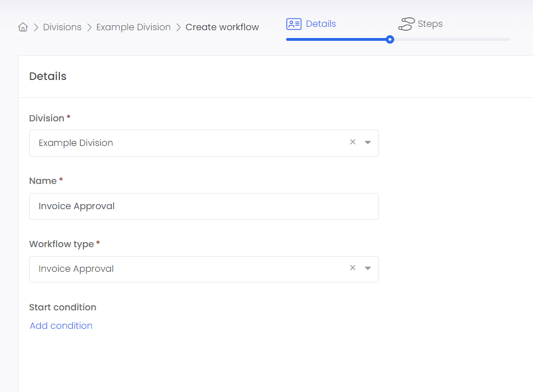
Task: Clear the Division selection with X
Action: point(353,142)
